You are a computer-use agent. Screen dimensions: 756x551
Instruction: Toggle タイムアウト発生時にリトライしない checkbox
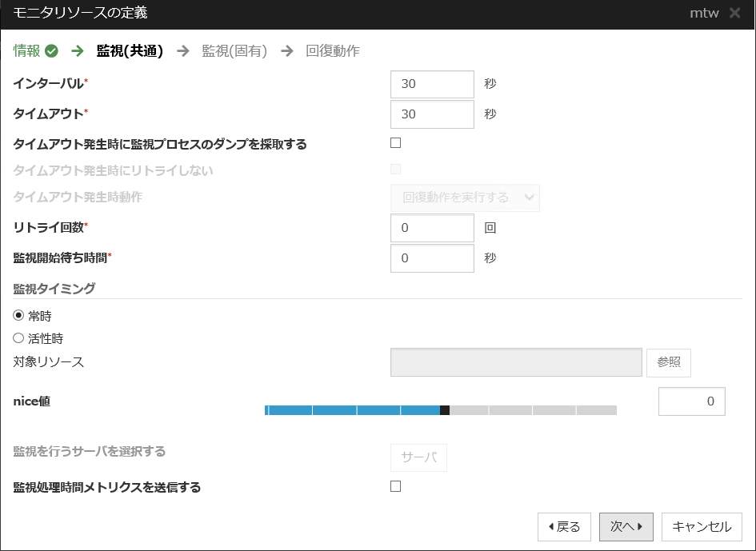pos(395,170)
